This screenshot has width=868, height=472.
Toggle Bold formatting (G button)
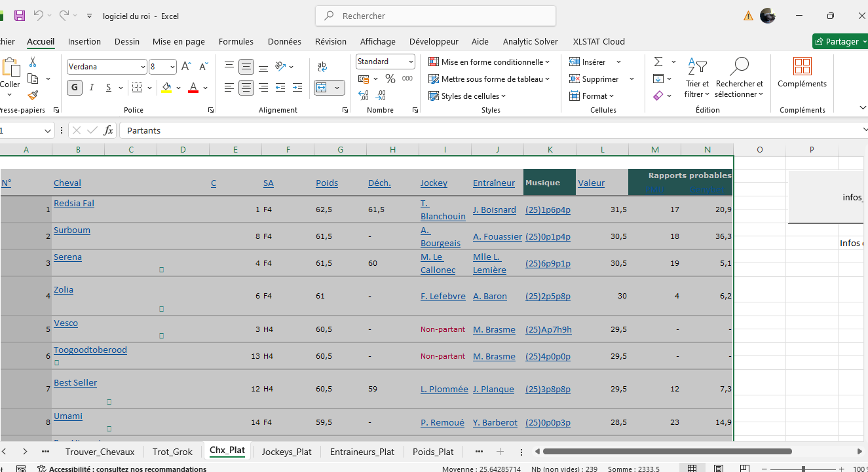pyautogui.click(x=75, y=87)
